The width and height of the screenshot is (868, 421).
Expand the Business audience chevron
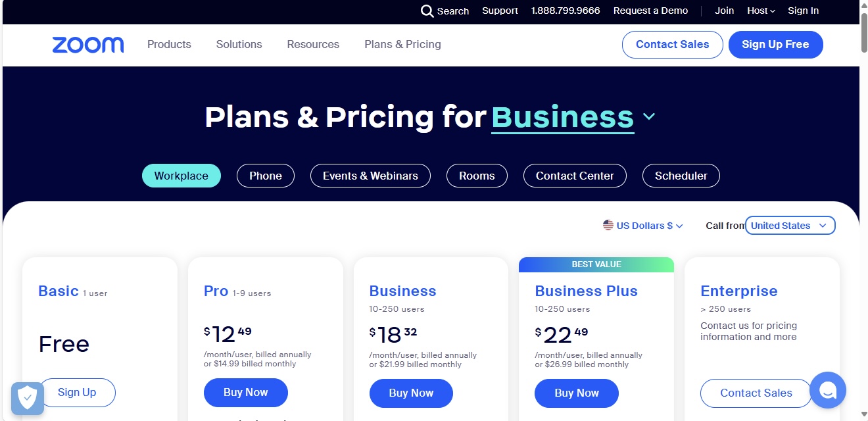coord(649,116)
